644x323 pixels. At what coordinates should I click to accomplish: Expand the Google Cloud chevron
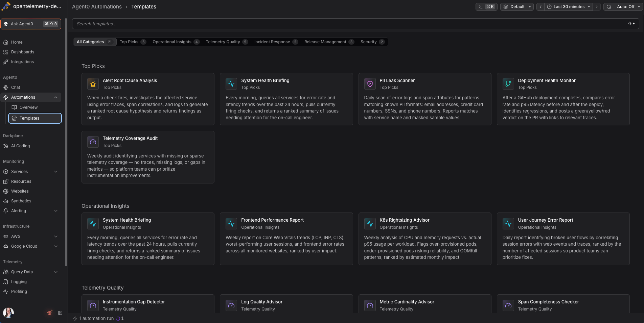[x=56, y=246]
